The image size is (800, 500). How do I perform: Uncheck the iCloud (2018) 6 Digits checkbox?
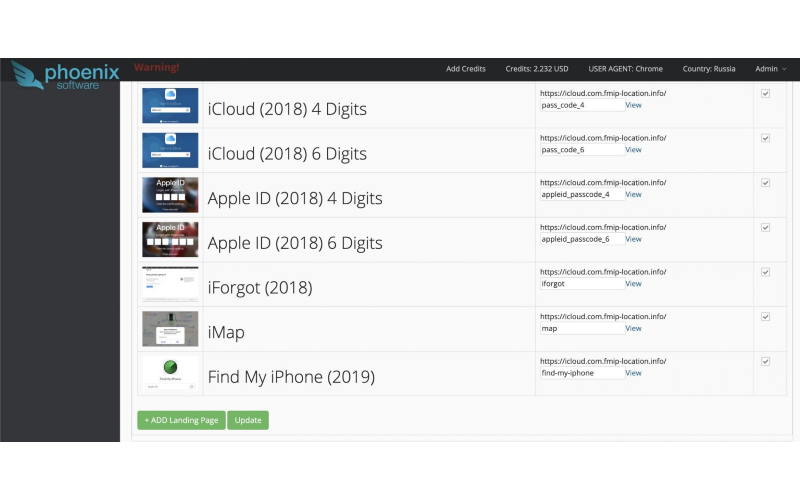point(765,138)
